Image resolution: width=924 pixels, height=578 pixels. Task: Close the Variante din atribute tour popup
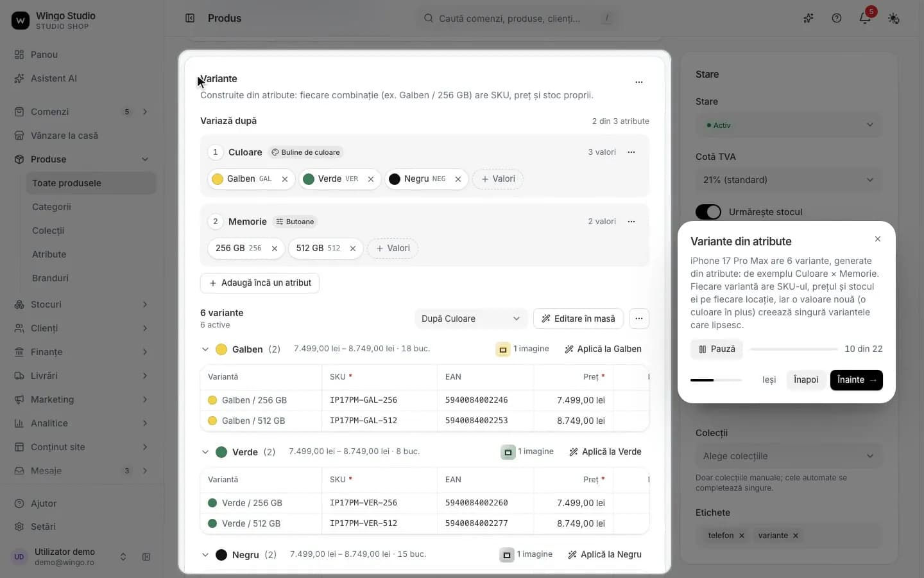click(x=878, y=239)
